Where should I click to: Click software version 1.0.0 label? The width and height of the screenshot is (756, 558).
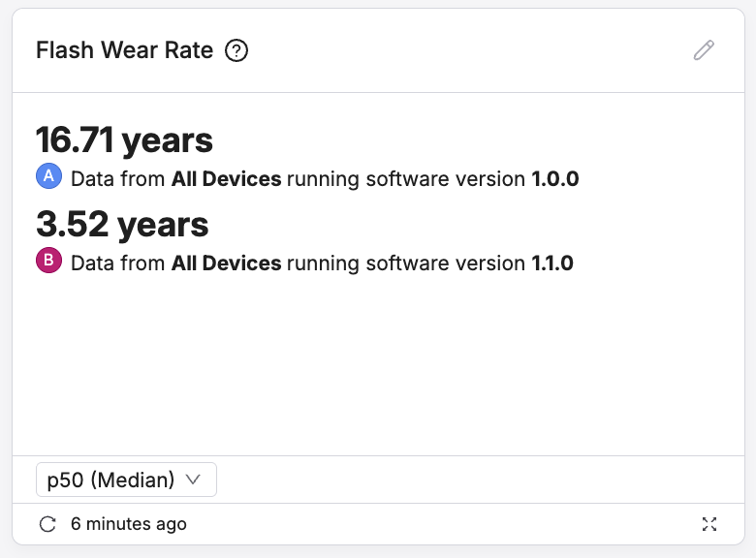point(554,179)
